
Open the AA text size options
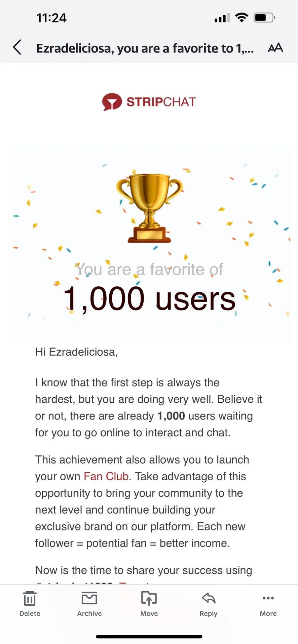pos(275,48)
